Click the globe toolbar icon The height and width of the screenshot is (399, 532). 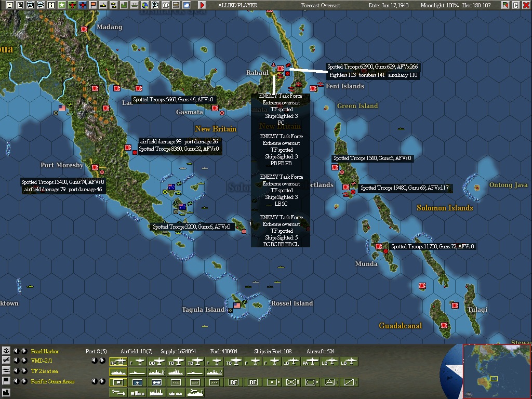(x=145, y=5)
